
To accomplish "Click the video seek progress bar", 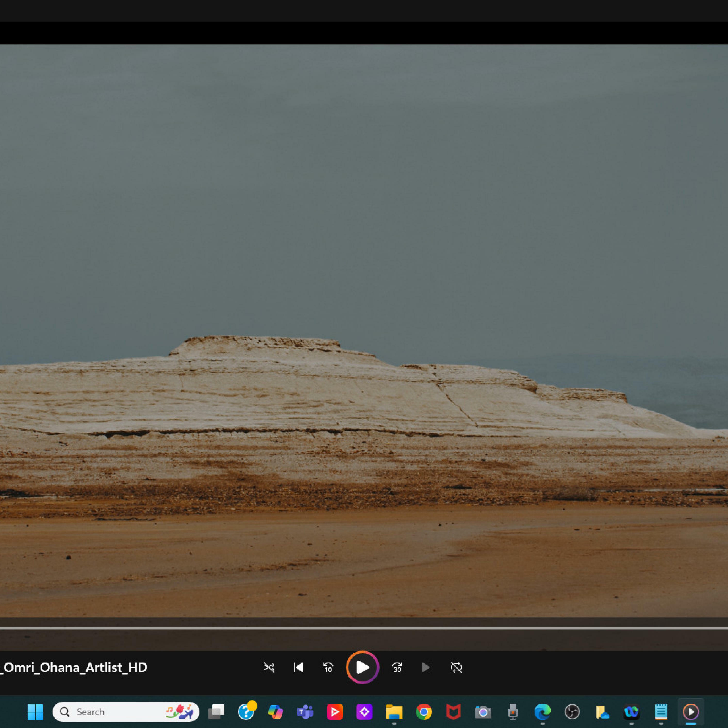I will pos(364,628).
